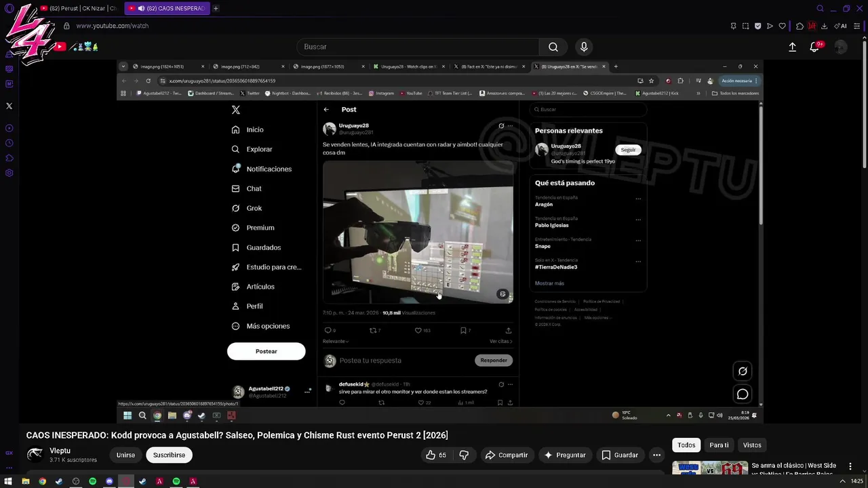The image size is (868, 488).
Task: Save video with the Guardar button
Action: click(x=620, y=455)
